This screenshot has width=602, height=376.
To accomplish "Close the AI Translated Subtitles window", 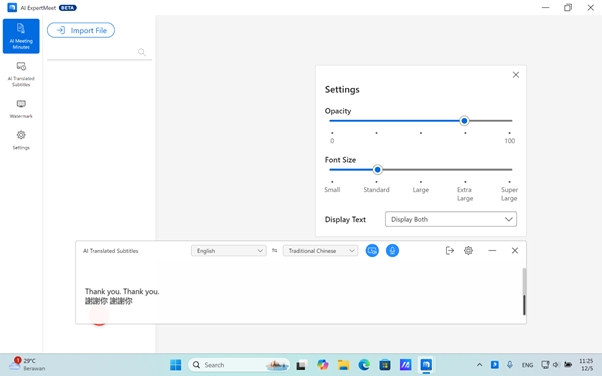I will click(x=515, y=251).
